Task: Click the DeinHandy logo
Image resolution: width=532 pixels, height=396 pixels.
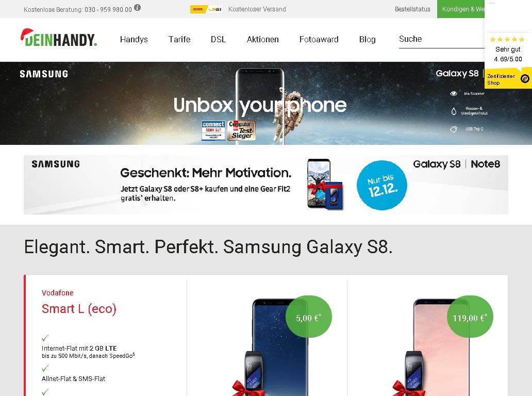Action: coord(59,38)
